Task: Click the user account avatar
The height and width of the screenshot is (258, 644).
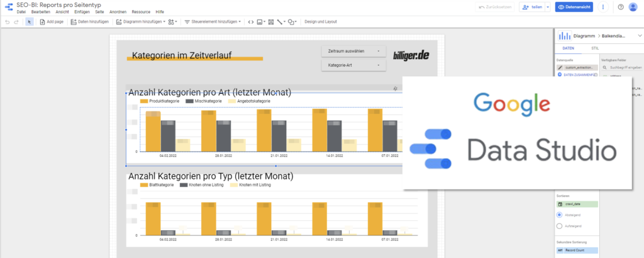Action: 633,7
